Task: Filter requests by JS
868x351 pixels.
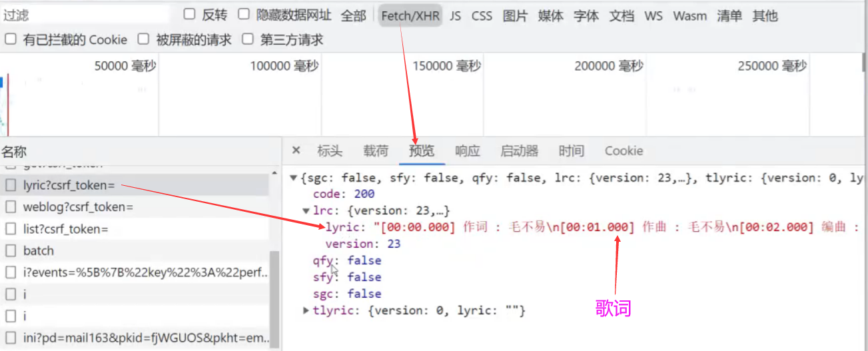Action: 455,15
